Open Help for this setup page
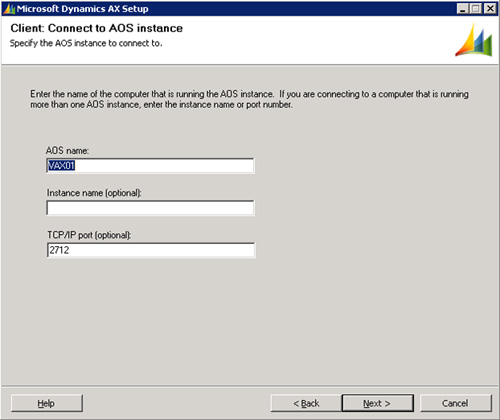This screenshot has width=500, height=420. pyautogui.click(x=47, y=403)
